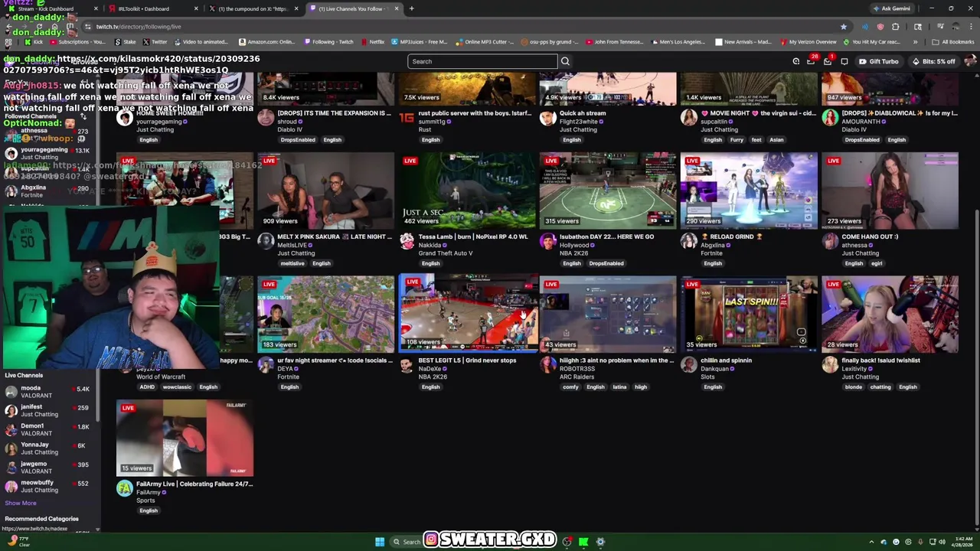Image resolution: width=980 pixels, height=551 pixels.
Task: Open BEST LEGIT L5 stream title link
Action: [467, 360]
